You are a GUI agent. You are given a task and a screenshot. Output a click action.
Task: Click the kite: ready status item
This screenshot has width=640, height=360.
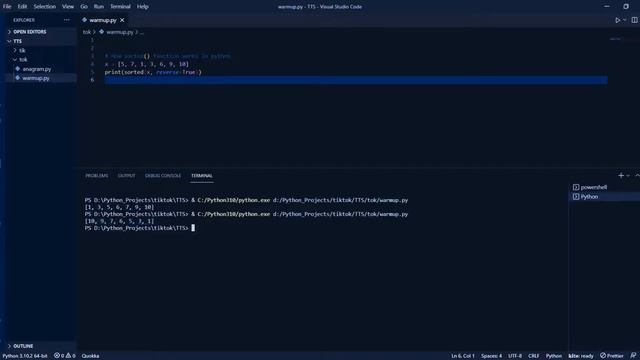click(581, 356)
